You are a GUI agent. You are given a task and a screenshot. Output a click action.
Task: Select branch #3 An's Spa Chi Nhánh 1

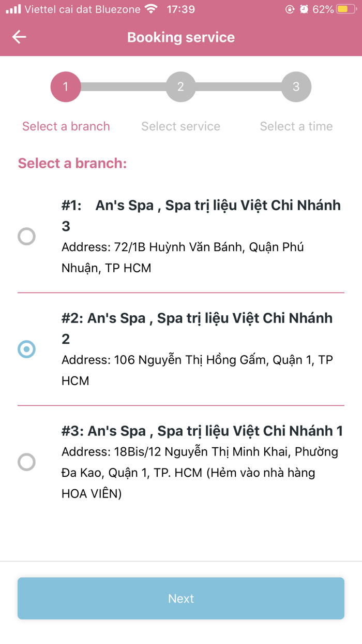point(26,462)
